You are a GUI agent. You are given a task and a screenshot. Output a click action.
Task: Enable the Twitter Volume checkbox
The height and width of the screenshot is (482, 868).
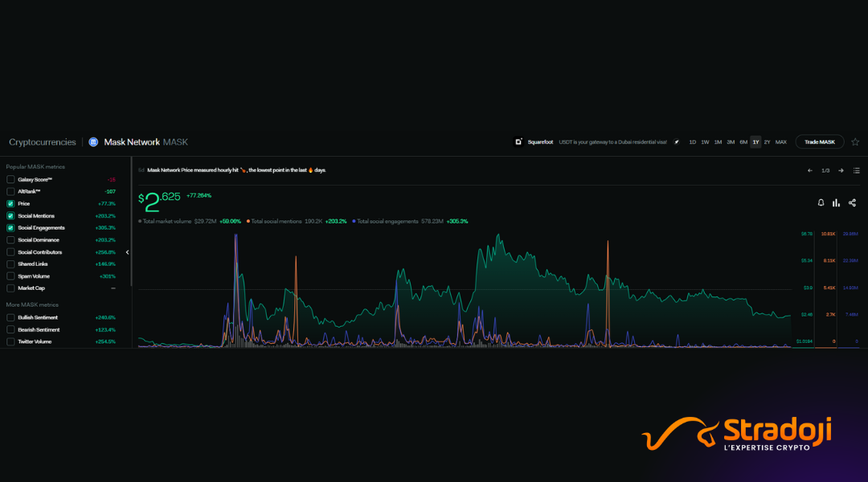pos(10,342)
